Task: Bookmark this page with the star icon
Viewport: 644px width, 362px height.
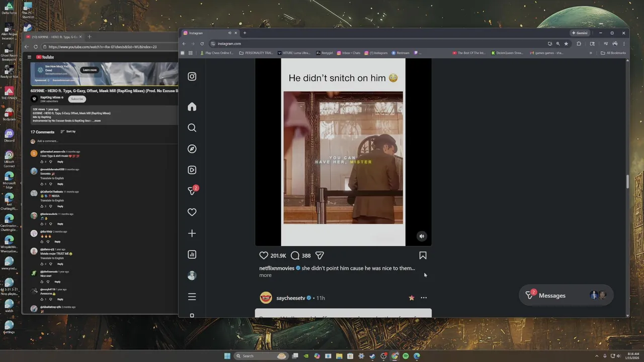Action: coord(566,44)
